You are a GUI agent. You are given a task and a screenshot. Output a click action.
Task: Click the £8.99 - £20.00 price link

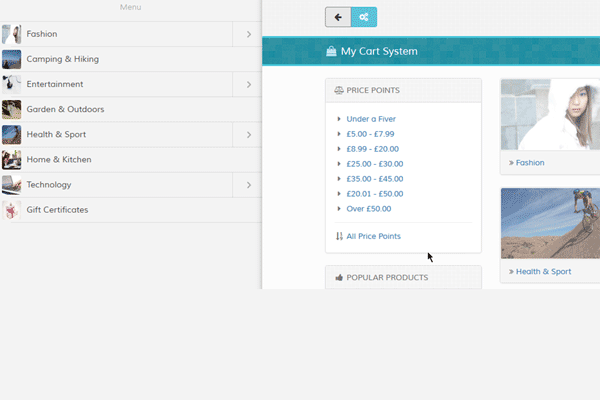372,149
